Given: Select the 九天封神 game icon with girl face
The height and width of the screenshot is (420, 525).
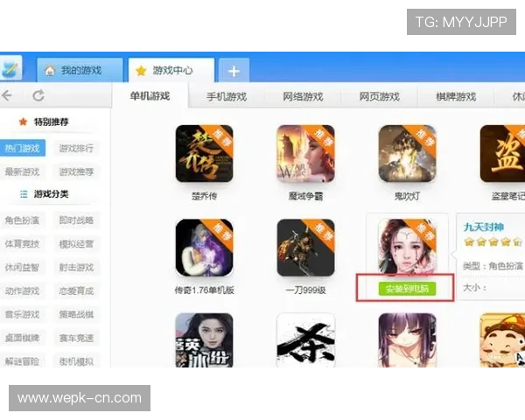Looking at the screenshot, I should pyautogui.click(x=407, y=247).
